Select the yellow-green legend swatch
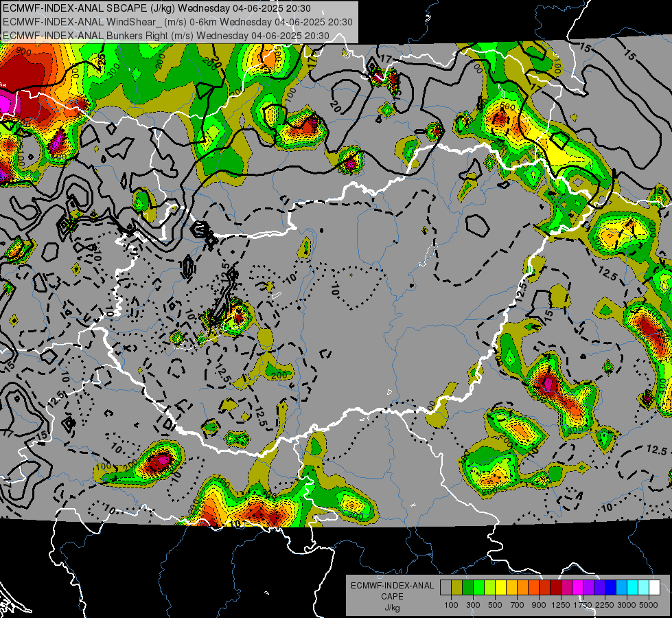672x618 pixels. click(489, 587)
